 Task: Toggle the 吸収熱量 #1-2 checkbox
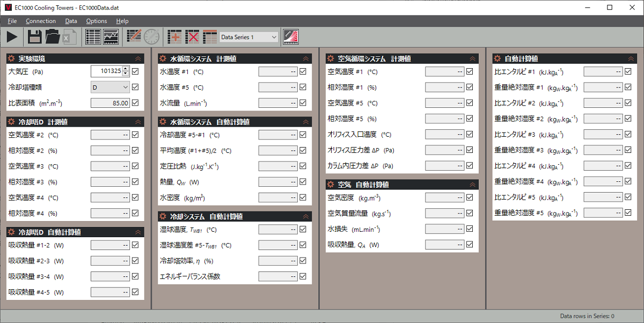click(x=135, y=245)
